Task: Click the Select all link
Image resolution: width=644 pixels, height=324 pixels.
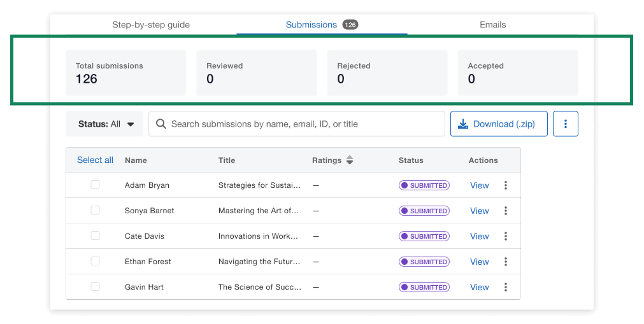Action: tap(95, 160)
